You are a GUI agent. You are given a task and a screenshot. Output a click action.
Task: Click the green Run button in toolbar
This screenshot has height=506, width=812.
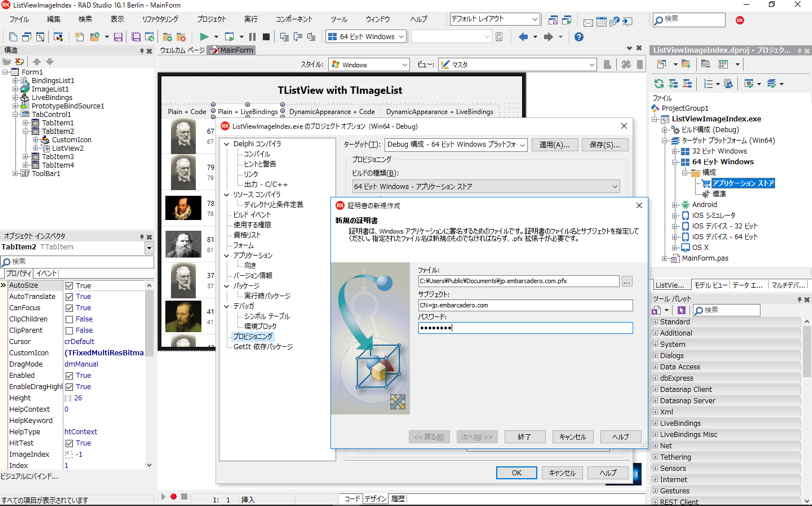point(204,37)
